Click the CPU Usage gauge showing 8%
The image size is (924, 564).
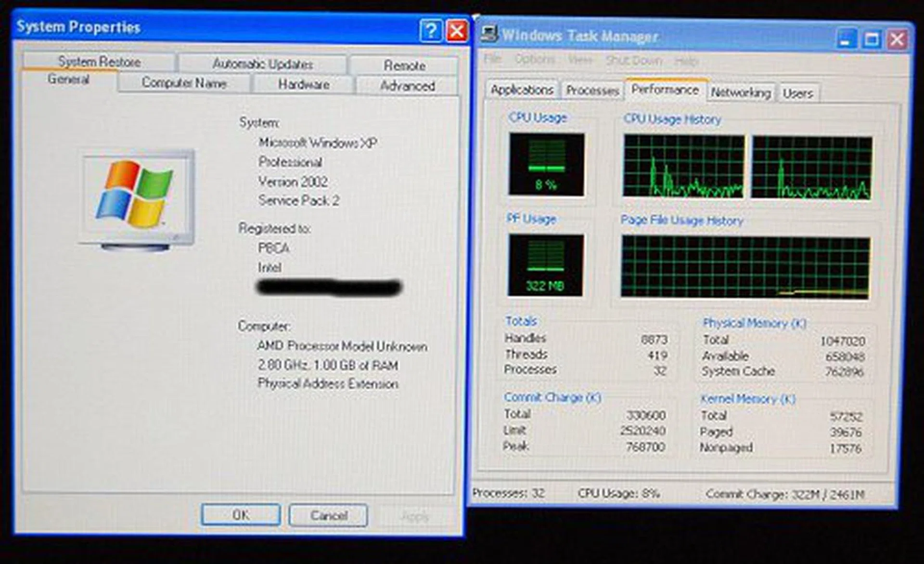(x=547, y=165)
